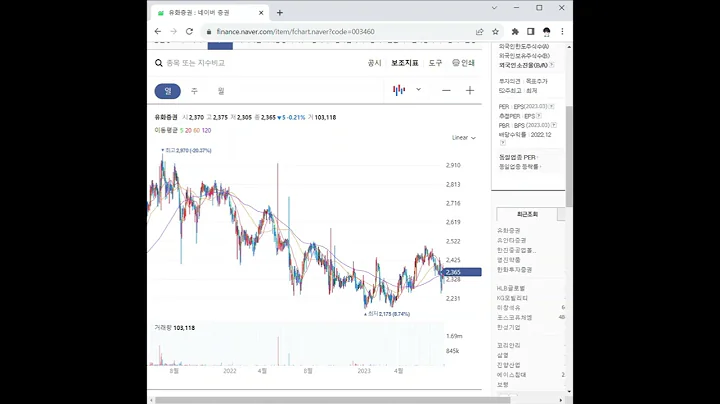This screenshot has height=404, width=720.
Task: Click the lock icon in address bar
Action: tap(209, 32)
